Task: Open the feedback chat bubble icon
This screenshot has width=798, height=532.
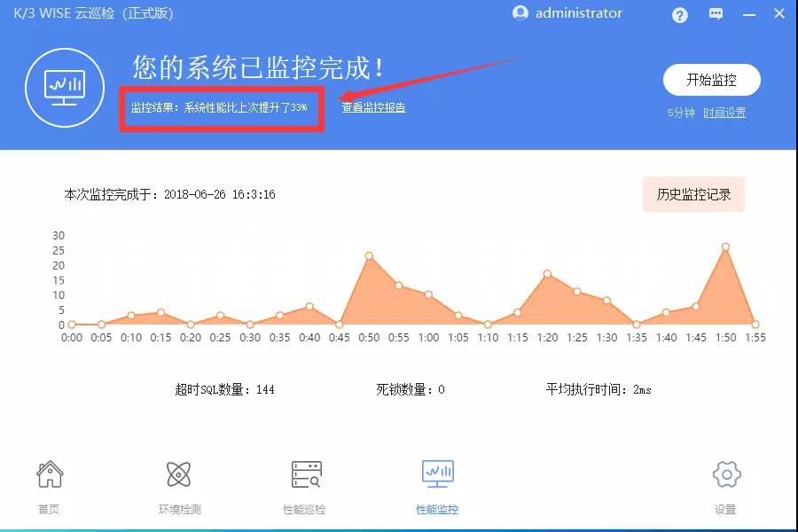Action: pyautogui.click(x=716, y=14)
